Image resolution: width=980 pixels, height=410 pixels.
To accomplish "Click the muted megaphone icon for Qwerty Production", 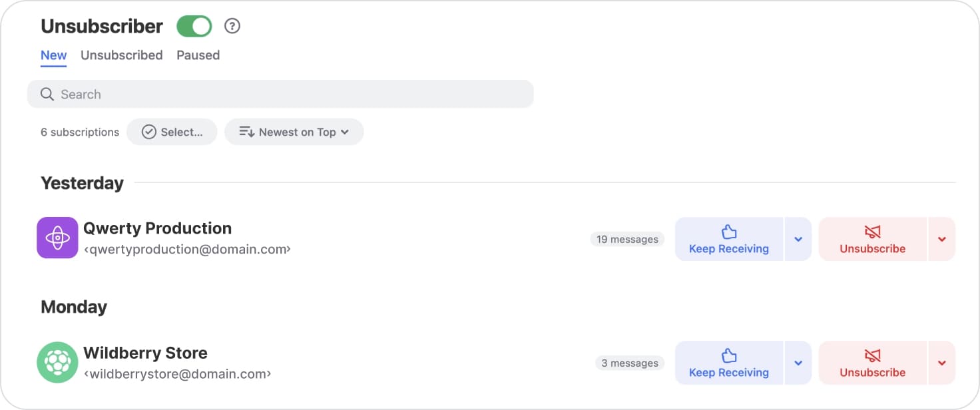I will coord(872,230).
